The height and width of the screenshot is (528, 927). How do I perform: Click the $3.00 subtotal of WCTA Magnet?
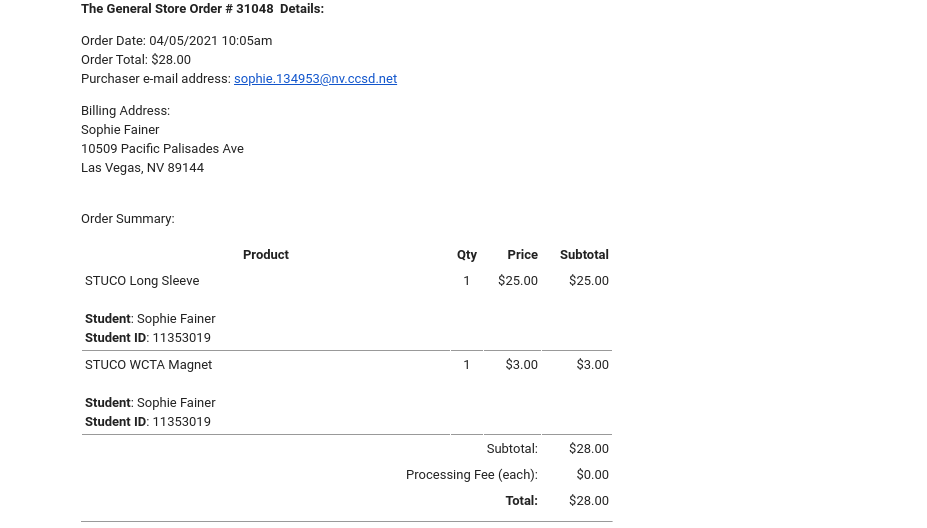click(x=592, y=365)
